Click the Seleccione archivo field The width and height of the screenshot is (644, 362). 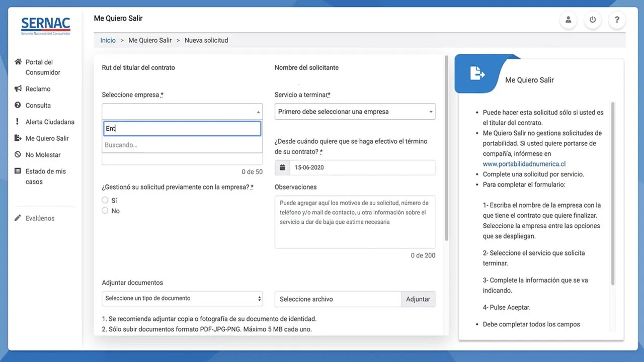pyautogui.click(x=338, y=299)
